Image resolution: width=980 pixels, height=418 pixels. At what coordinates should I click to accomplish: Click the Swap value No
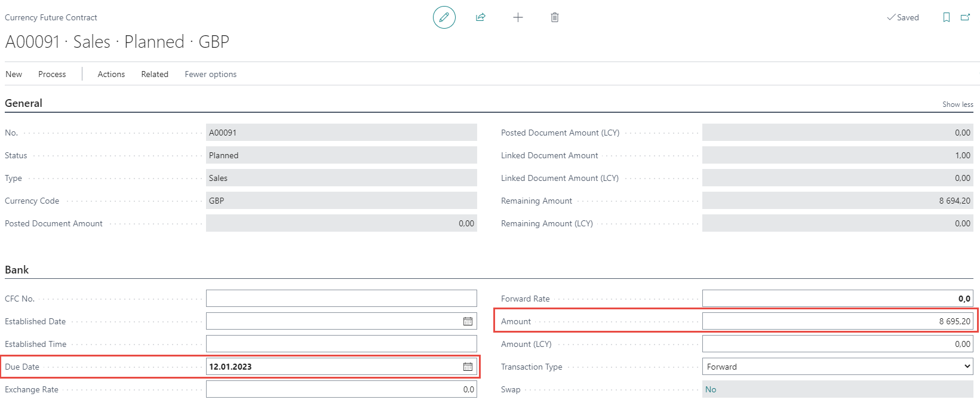(x=711, y=389)
